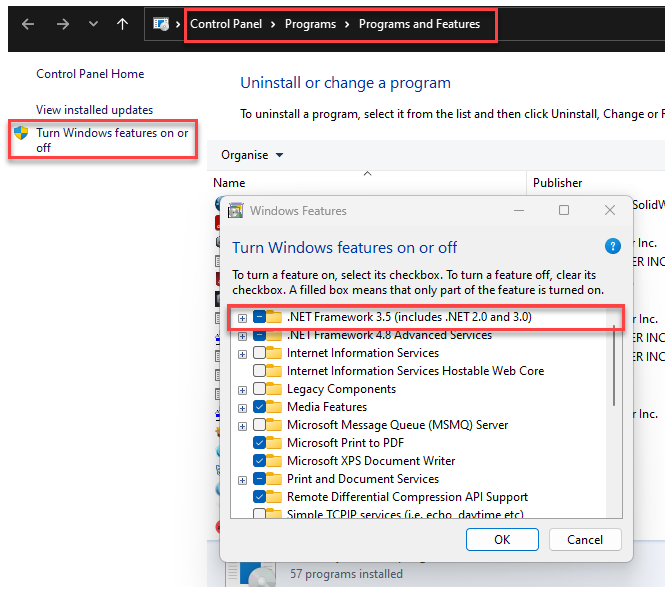The width and height of the screenshot is (672, 591).
Task: Open the Organise dropdown menu
Action: pyautogui.click(x=252, y=155)
